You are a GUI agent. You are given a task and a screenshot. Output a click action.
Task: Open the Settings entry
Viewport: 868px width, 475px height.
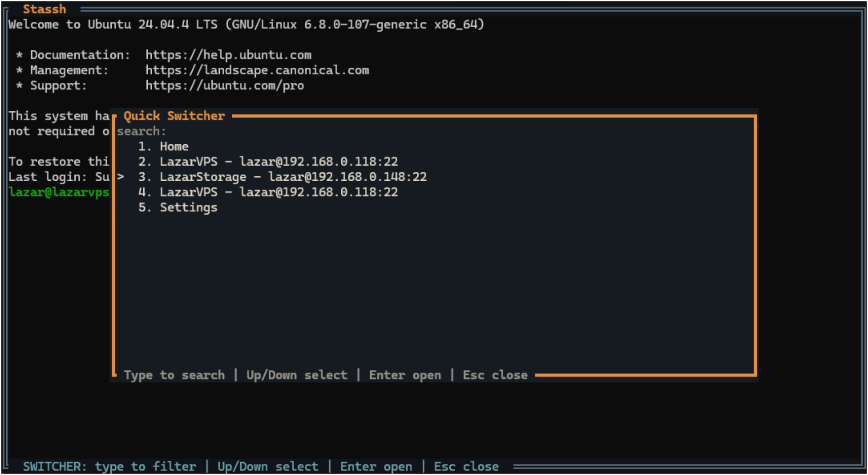(x=188, y=207)
